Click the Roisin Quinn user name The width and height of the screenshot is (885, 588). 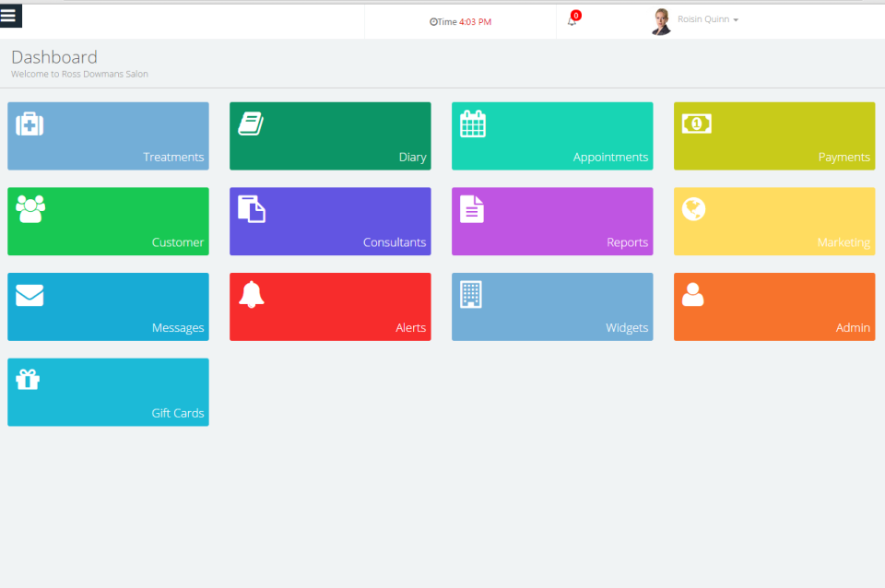703,19
